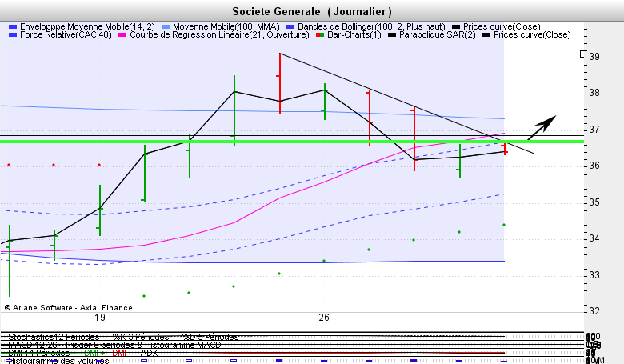Select the Force Relative(CAC 40) legend label
The width and height of the screenshot is (624, 364).
coord(66,34)
